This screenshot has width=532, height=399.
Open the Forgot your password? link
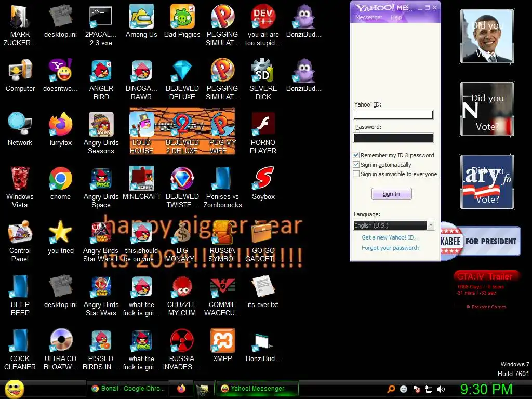click(391, 248)
